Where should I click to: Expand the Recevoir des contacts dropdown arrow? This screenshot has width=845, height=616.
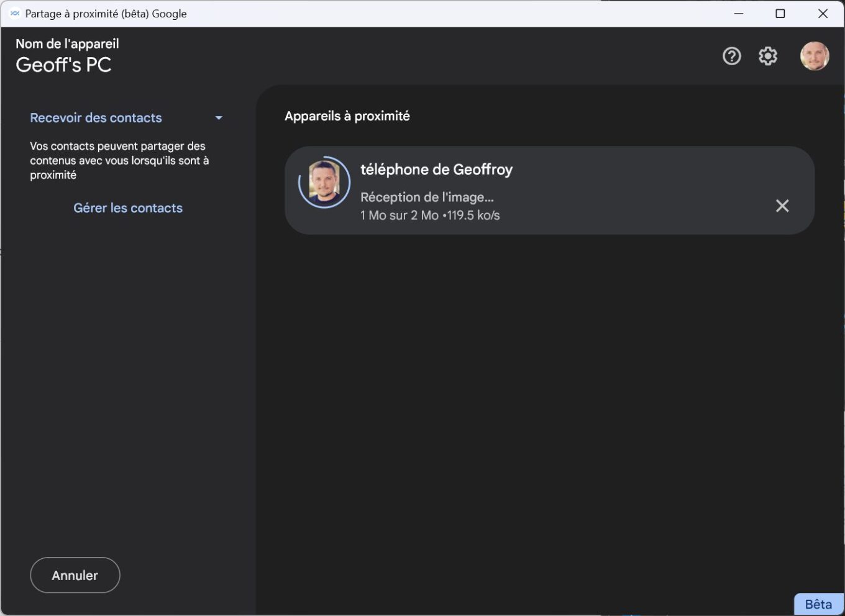pyautogui.click(x=219, y=118)
